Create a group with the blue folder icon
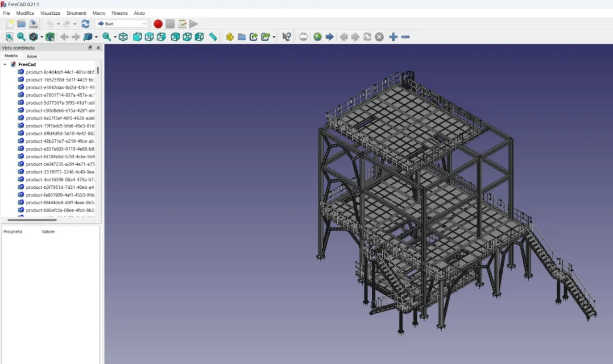Screen dimensions: 613x364 [x=242, y=37]
